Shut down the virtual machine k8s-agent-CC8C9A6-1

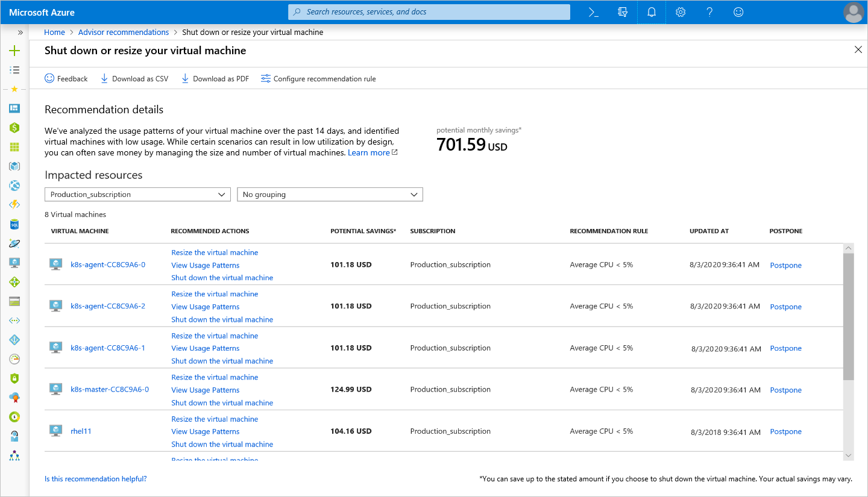click(222, 361)
